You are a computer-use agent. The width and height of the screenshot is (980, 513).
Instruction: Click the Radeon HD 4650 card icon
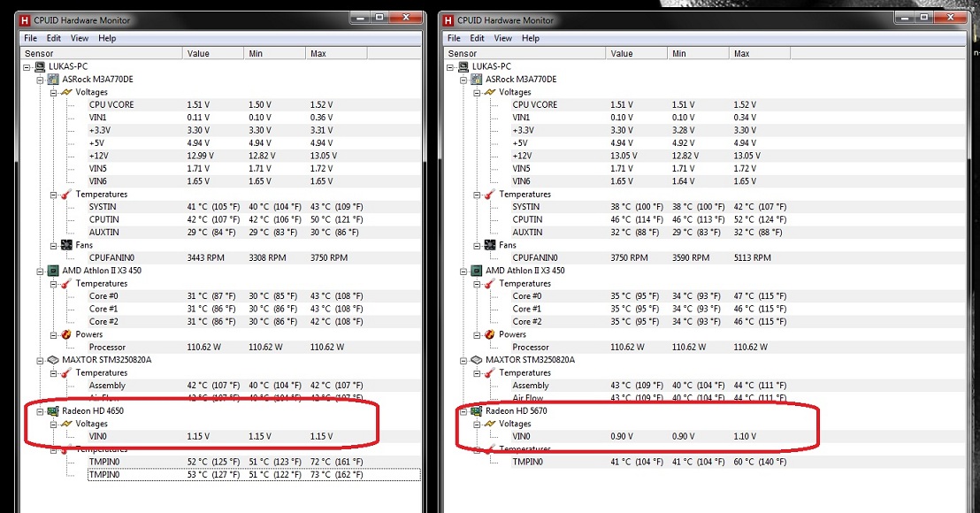53,411
